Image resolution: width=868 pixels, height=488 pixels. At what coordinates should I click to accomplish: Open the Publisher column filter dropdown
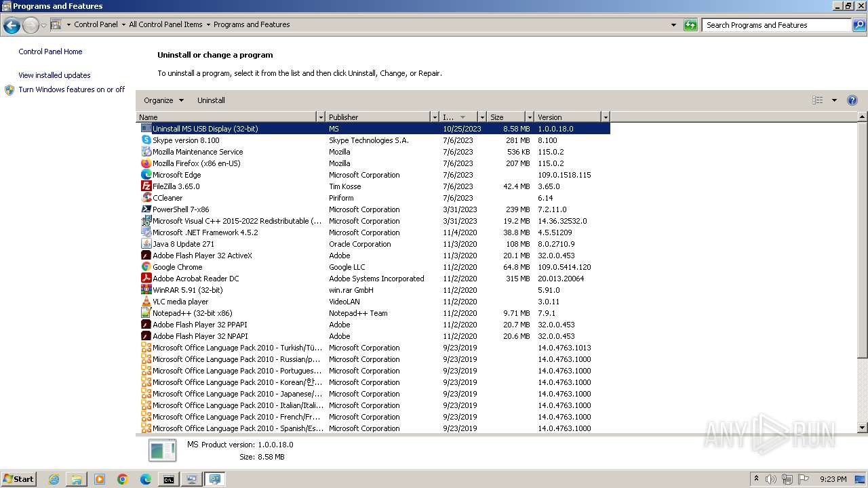[x=435, y=117]
